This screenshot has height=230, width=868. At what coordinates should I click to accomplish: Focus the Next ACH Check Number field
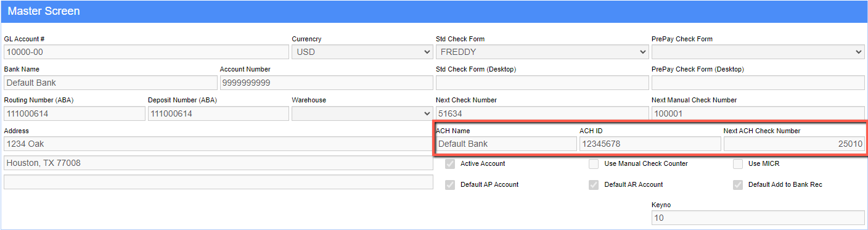(x=794, y=144)
